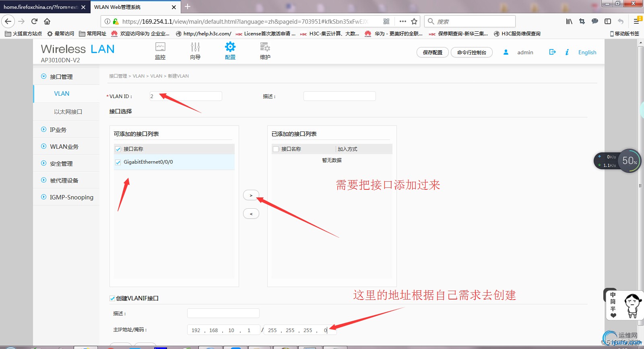Click the page vertical scrollbar
Viewport: 644px width, 349px height.
pyautogui.click(x=640, y=185)
